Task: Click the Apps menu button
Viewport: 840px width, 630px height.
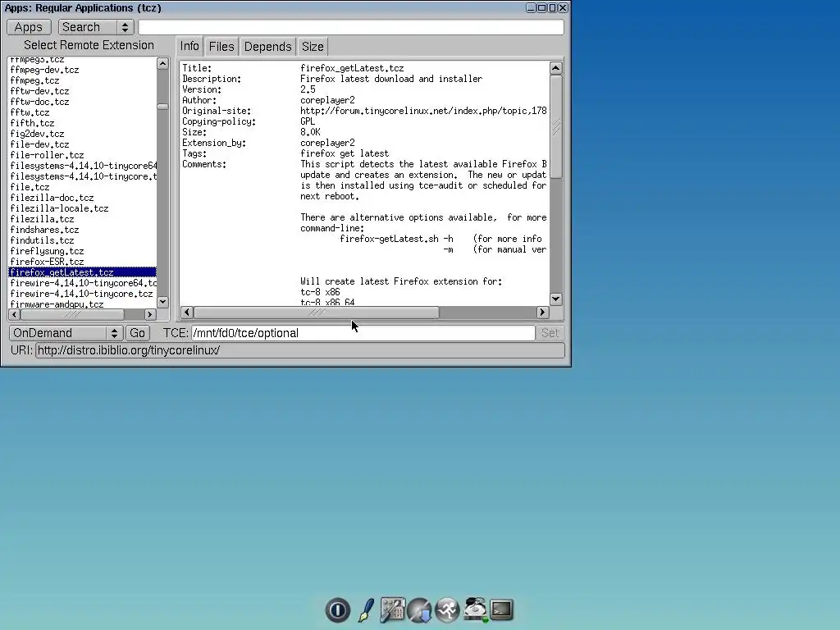Action: point(29,27)
